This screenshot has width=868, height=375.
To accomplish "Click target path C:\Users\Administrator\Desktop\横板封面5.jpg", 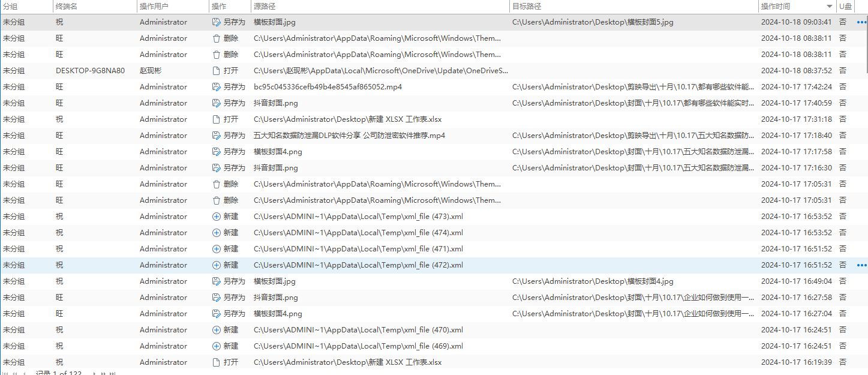I will pyautogui.click(x=593, y=22).
